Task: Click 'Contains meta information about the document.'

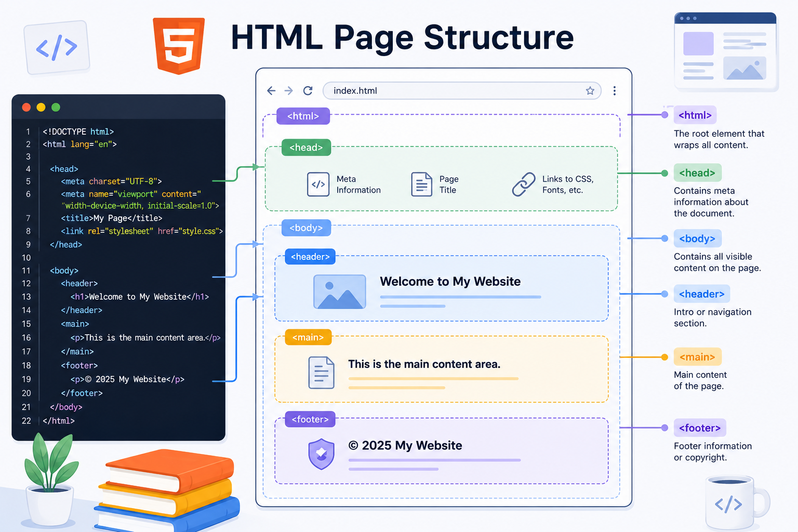Action: pos(711,202)
